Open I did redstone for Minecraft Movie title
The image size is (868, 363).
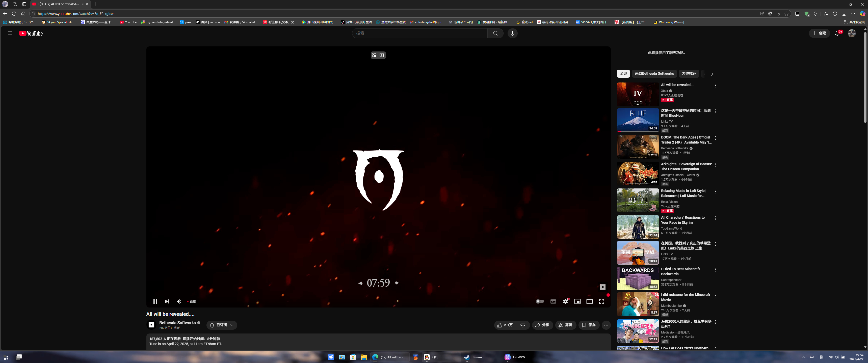coord(685,297)
